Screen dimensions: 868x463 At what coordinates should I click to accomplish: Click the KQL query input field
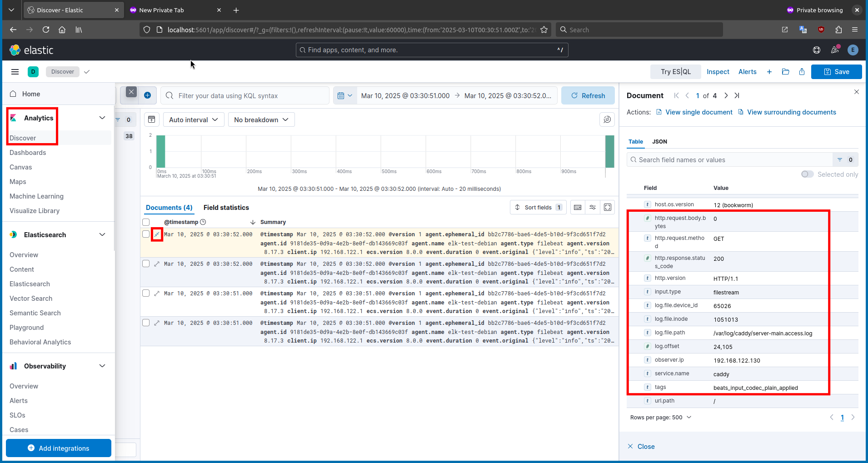(245, 95)
